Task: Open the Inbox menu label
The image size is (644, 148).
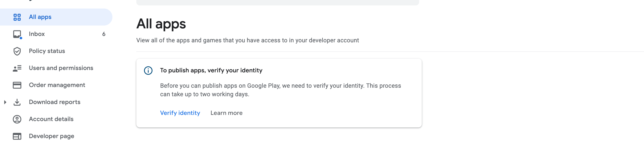Action: pyautogui.click(x=37, y=34)
